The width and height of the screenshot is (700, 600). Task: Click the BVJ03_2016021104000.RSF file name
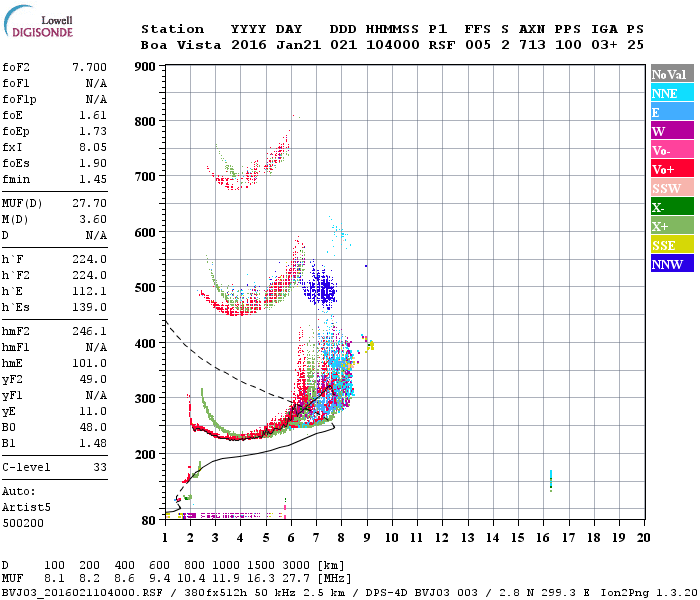pyautogui.click(x=82, y=593)
